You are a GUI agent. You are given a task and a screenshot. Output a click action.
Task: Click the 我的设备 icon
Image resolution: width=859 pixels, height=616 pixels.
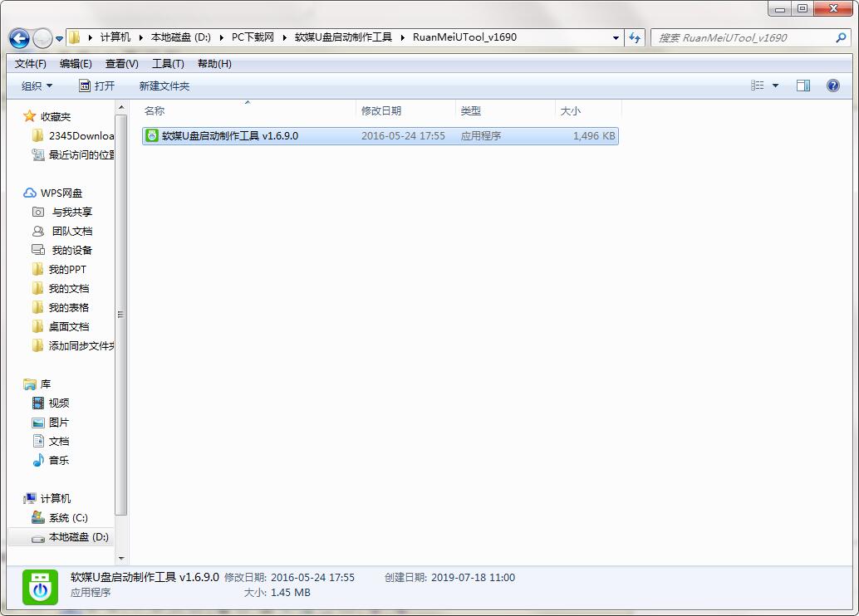coord(38,250)
